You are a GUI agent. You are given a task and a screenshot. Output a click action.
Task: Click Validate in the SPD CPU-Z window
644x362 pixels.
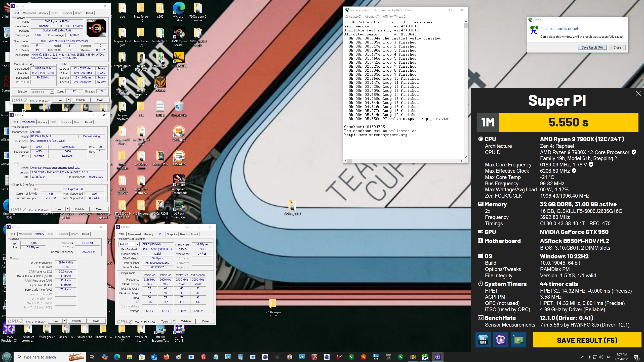tap(186, 321)
